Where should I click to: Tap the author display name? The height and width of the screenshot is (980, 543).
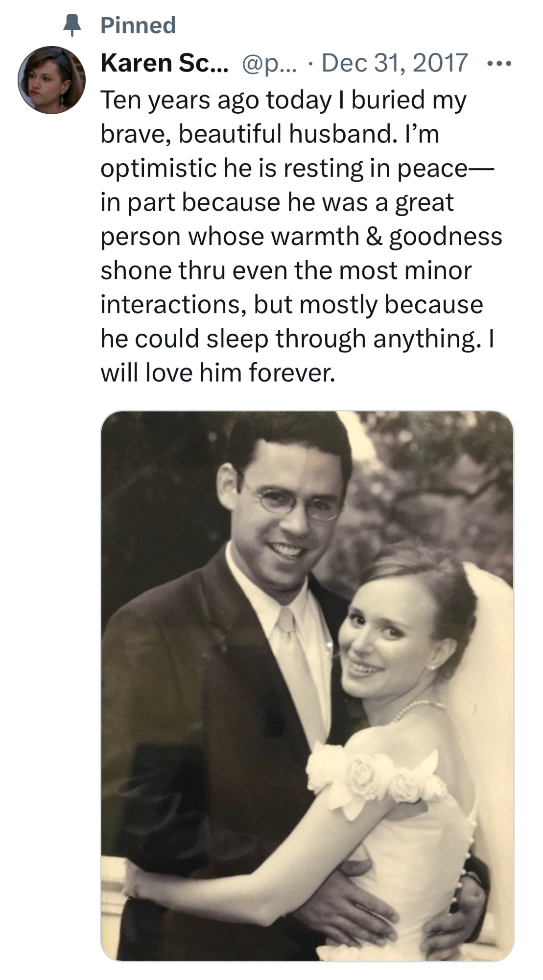coord(164,63)
